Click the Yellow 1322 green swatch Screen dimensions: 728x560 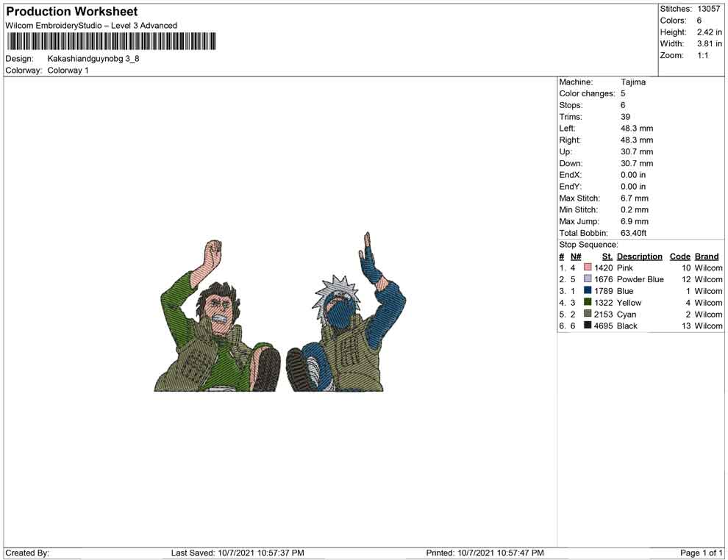[x=588, y=302]
